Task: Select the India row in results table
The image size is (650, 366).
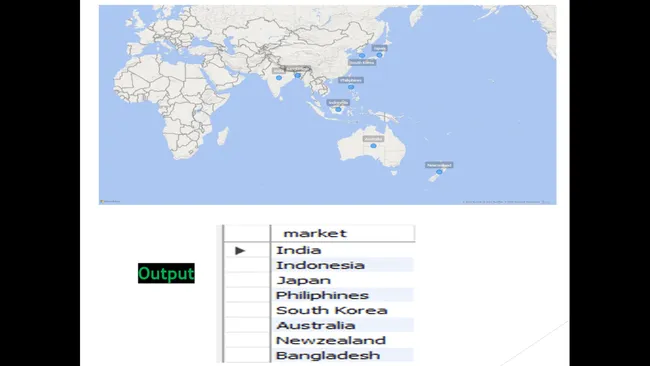Action: coord(342,250)
